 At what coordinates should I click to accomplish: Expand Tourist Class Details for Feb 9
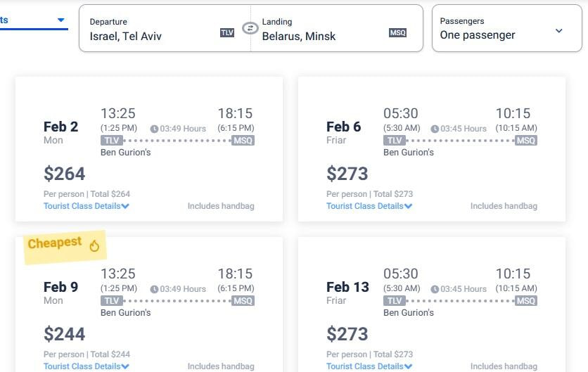87,366
